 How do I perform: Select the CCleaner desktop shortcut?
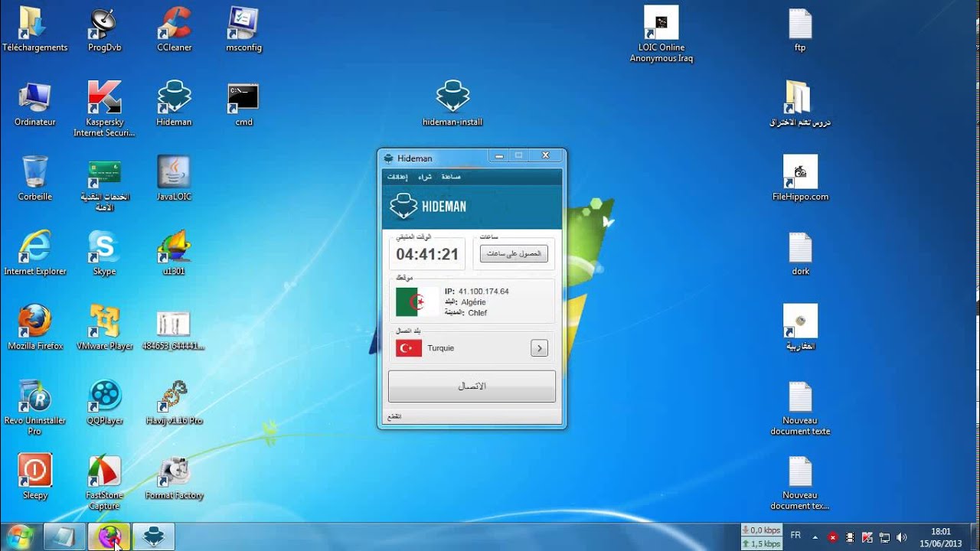(174, 29)
